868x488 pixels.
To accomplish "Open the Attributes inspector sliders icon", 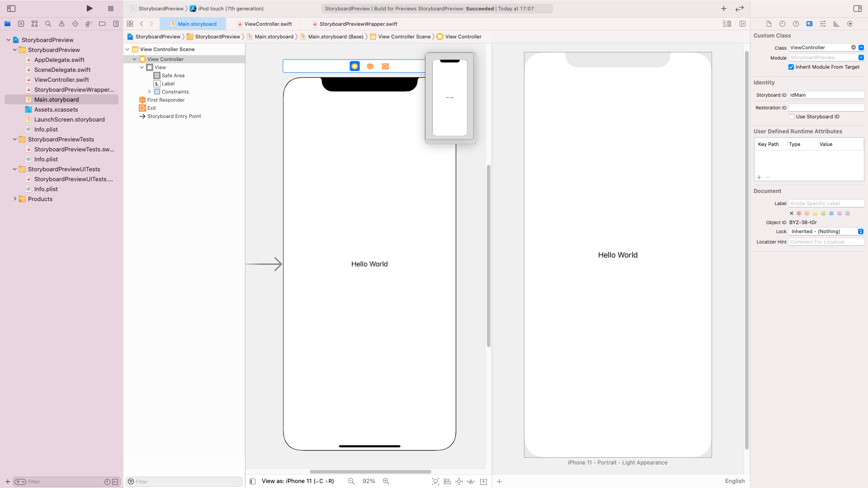I will (823, 23).
